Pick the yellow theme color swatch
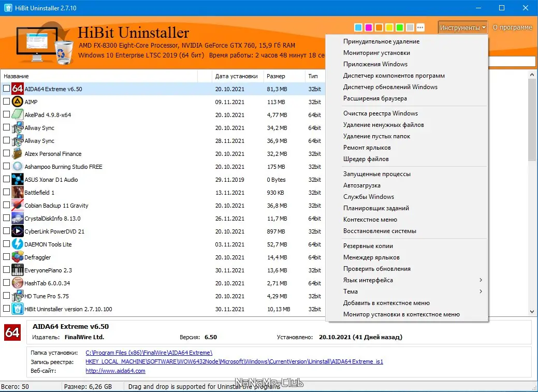Image resolution: width=538 pixels, height=392 pixels. [389, 27]
